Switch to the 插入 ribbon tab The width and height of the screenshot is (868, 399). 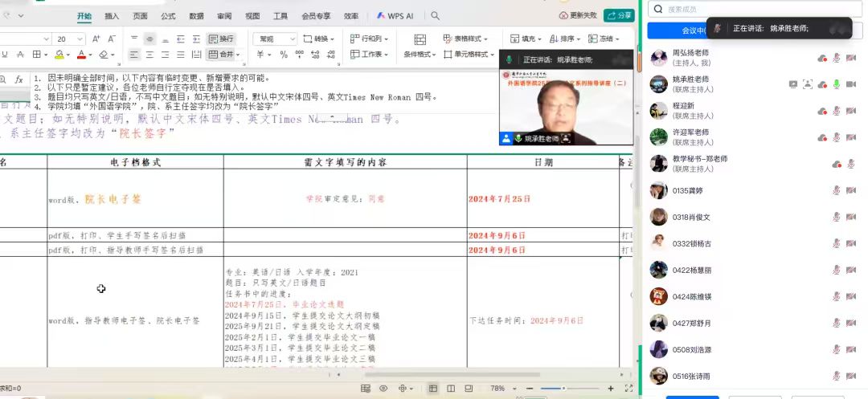coord(112,16)
